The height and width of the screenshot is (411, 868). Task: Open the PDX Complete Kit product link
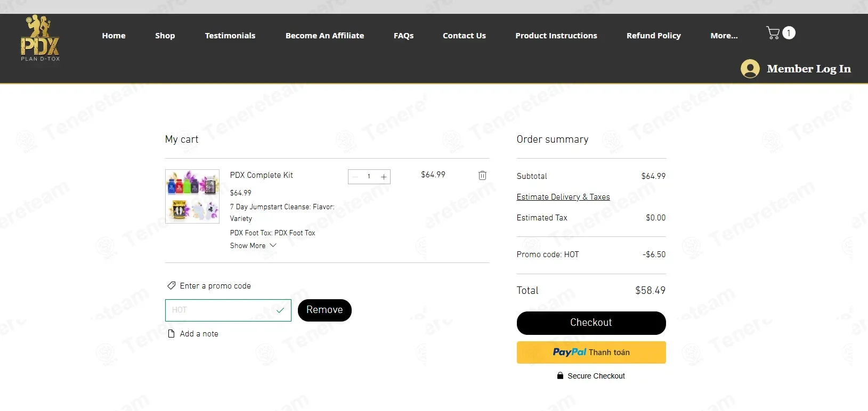(262, 175)
